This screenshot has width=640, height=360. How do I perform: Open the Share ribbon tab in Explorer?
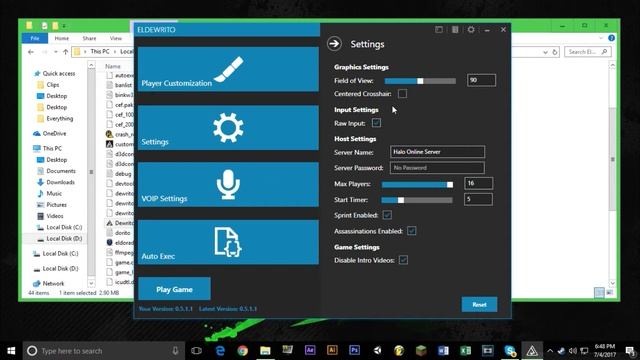pyautogui.click(x=89, y=38)
